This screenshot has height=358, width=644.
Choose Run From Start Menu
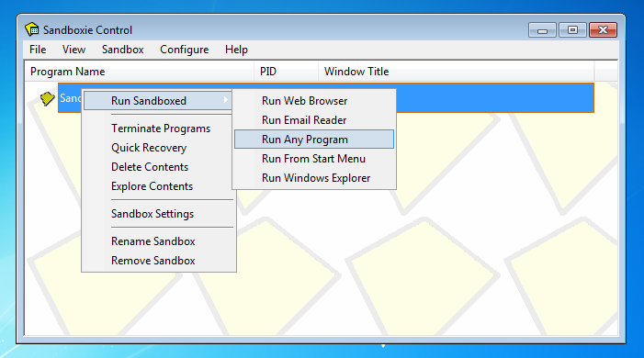(314, 159)
